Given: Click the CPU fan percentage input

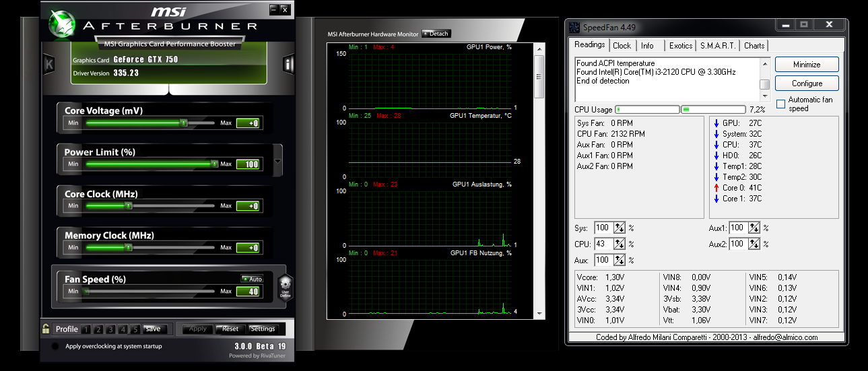Looking at the screenshot, I should point(604,244).
